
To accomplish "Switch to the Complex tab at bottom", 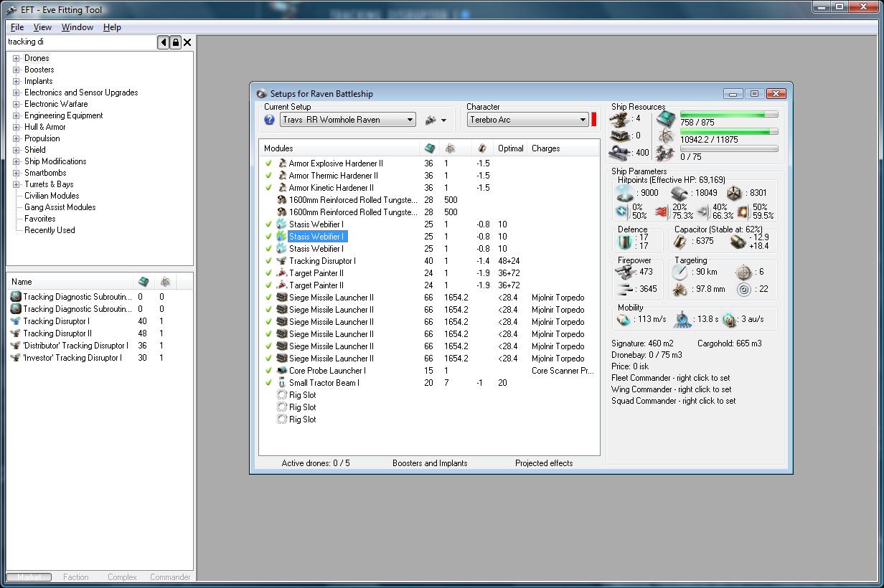I will click(x=122, y=577).
